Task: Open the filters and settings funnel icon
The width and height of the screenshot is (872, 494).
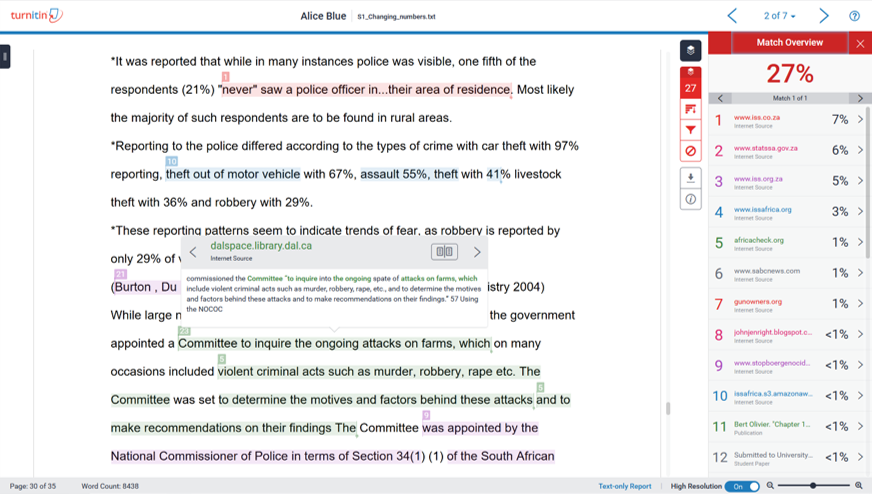Action: tap(689, 129)
